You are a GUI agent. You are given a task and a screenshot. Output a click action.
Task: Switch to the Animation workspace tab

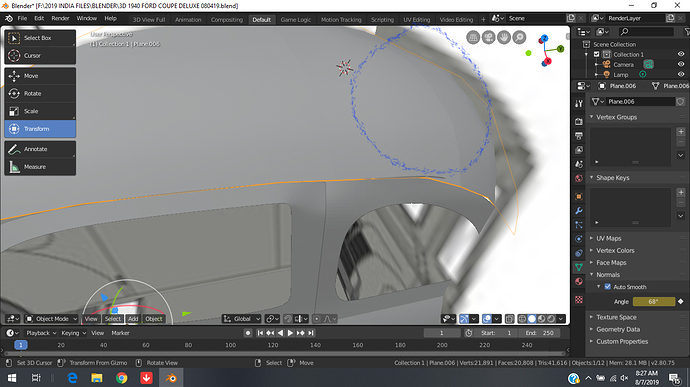coord(188,19)
